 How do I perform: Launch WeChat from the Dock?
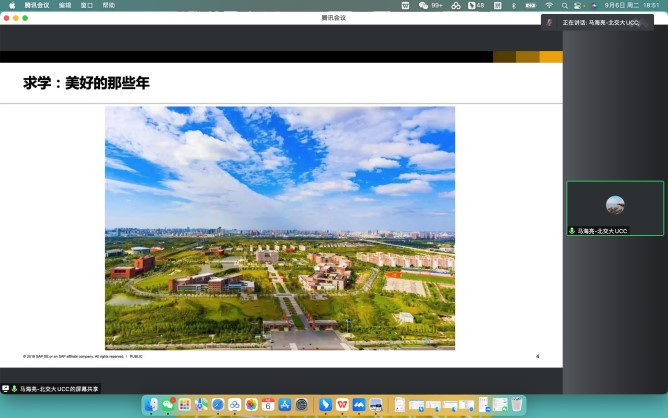tap(168, 404)
